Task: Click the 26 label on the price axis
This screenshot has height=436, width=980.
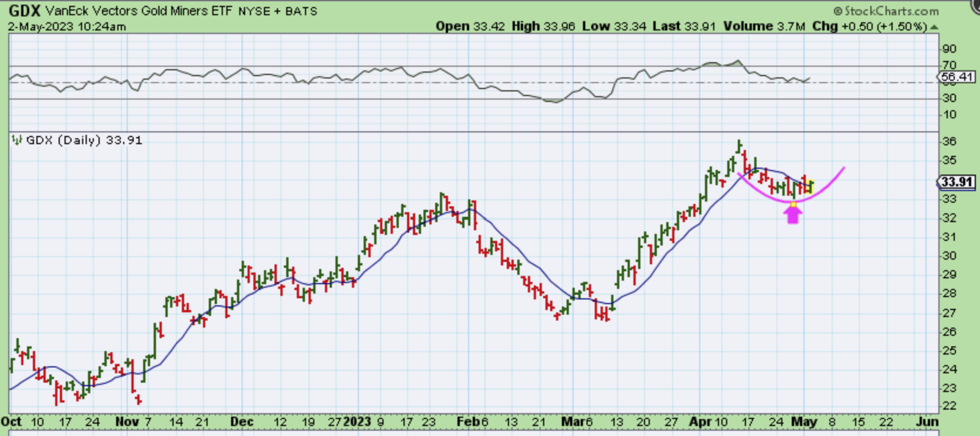Action: pyautogui.click(x=950, y=332)
